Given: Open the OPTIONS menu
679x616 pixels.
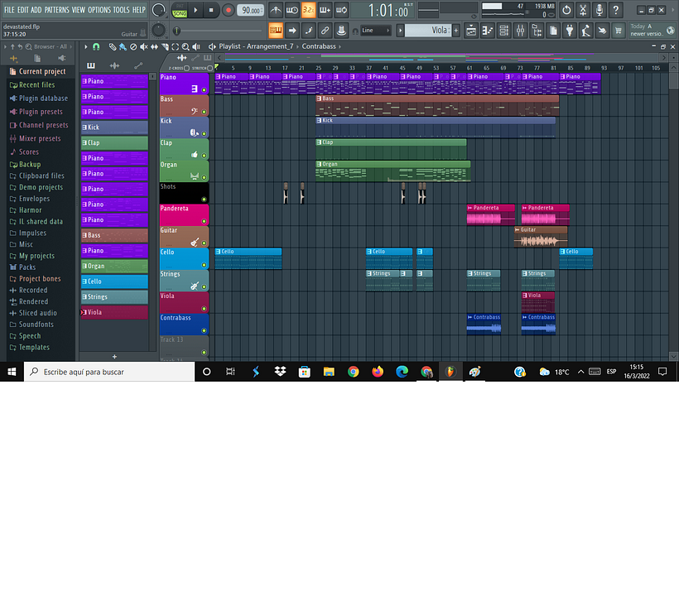Looking at the screenshot, I should click(x=99, y=10).
